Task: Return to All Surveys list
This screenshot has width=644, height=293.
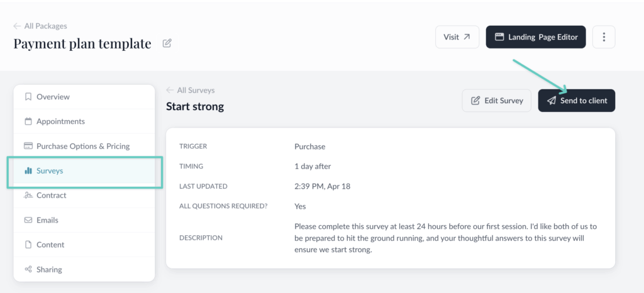Action: tap(191, 90)
